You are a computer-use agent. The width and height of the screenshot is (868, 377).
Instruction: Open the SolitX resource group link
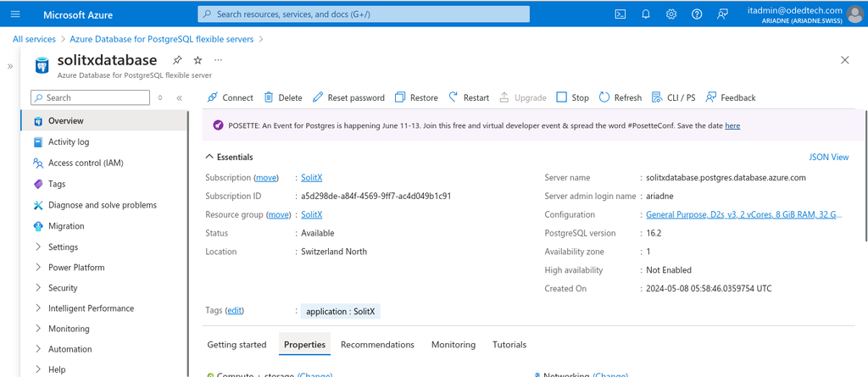[x=312, y=215]
